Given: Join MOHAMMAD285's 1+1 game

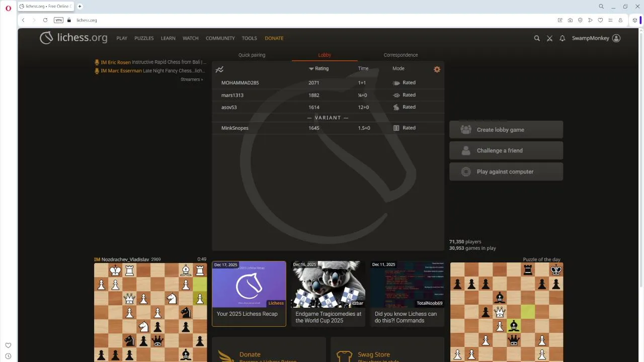Looking at the screenshot, I should (x=328, y=82).
